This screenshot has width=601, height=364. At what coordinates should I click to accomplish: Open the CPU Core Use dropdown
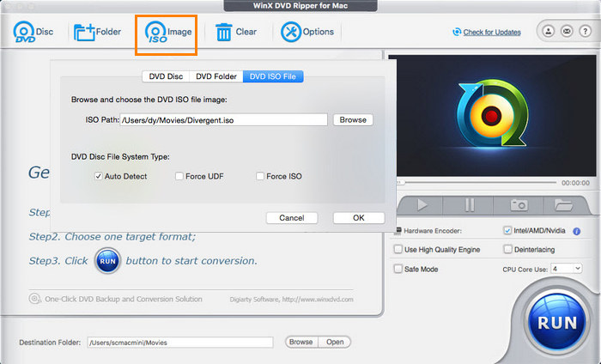[567, 269]
